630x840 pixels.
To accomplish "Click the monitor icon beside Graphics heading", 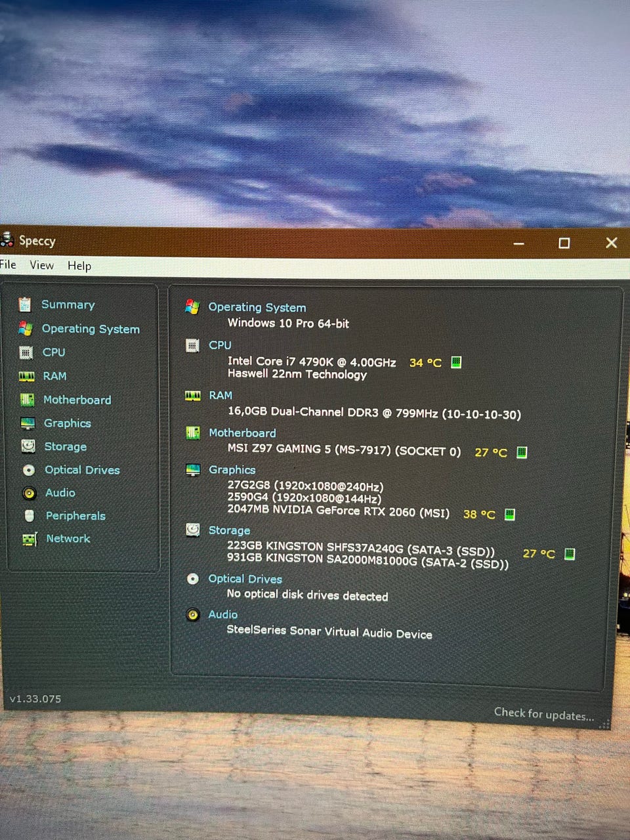I will [x=192, y=470].
